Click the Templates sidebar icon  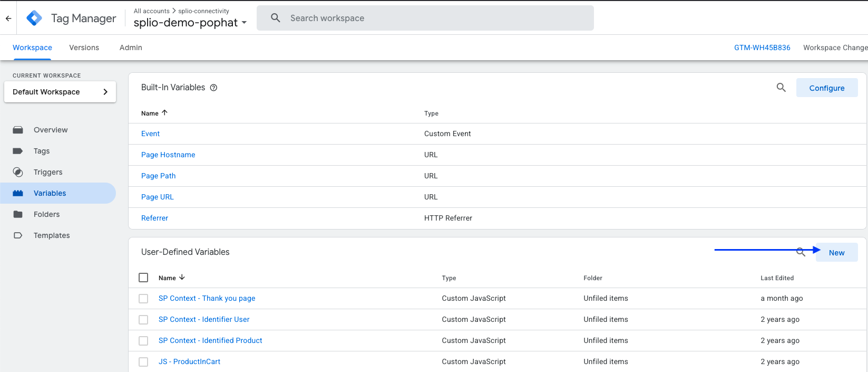18,235
